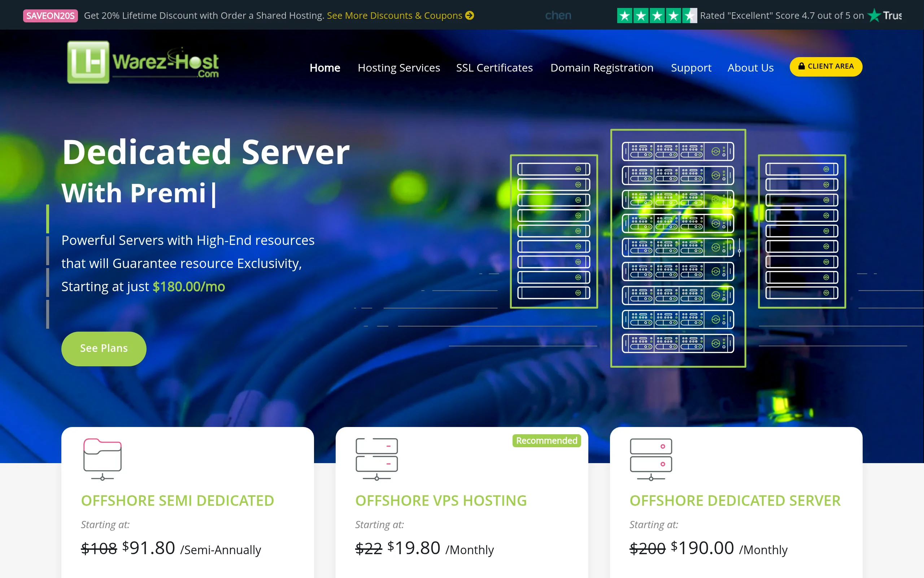Click the $19.80 /Monthly price
924x578 pixels.
tap(440, 548)
